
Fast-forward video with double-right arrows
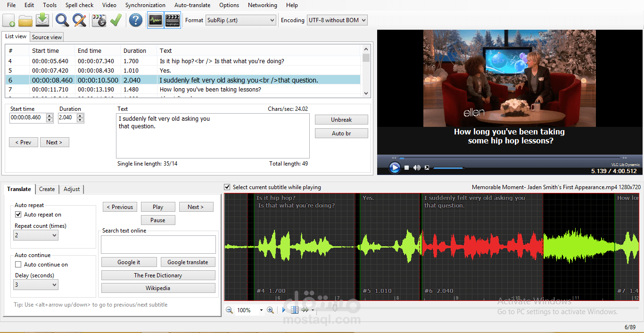(625, 158)
